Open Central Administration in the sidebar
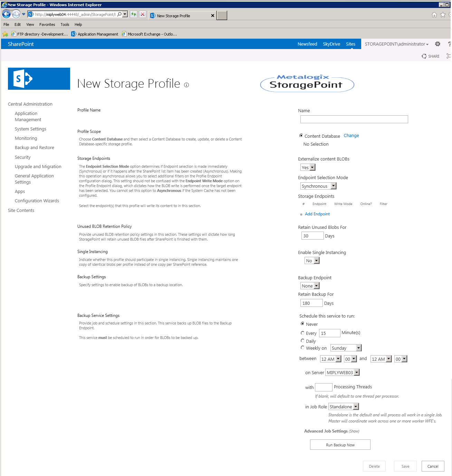This screenshot has height=476, width=452. click(30, 104)
